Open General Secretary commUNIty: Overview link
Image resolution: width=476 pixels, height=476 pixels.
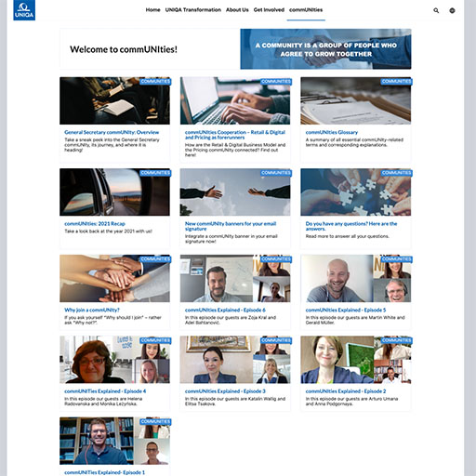tap(112, 132)
